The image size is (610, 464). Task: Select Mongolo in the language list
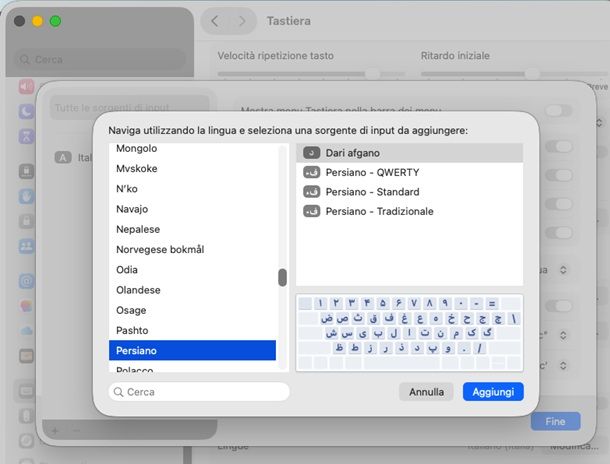[193, 149]
